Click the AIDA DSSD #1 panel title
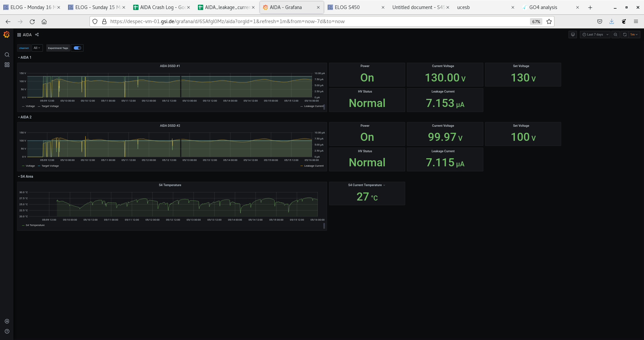This screenshot has width=644, height=340. click(x=170, y=66)
